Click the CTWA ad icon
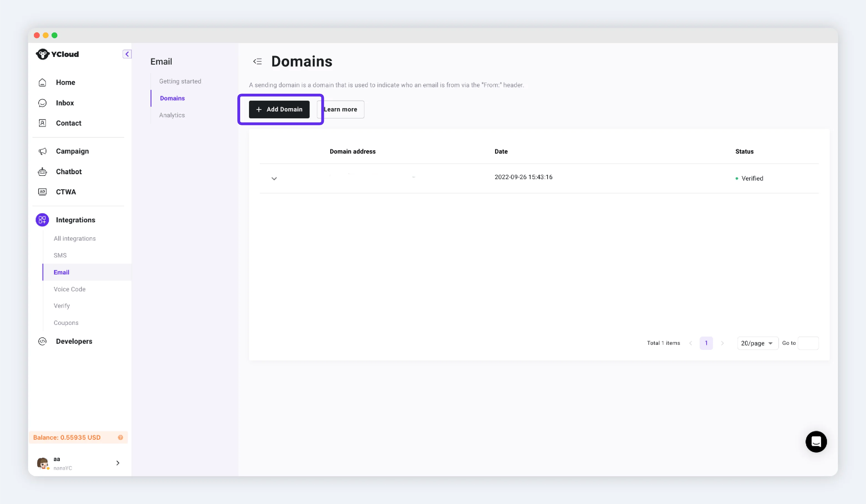Image resolution: width=866 pixels, height=504 pixels. pos(42,192)
